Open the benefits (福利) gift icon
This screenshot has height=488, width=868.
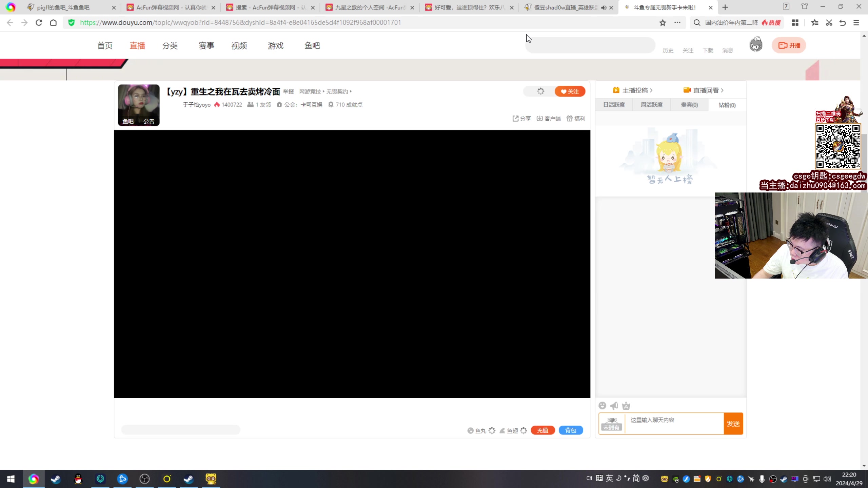pyautogui.click(x=570, y=118)
